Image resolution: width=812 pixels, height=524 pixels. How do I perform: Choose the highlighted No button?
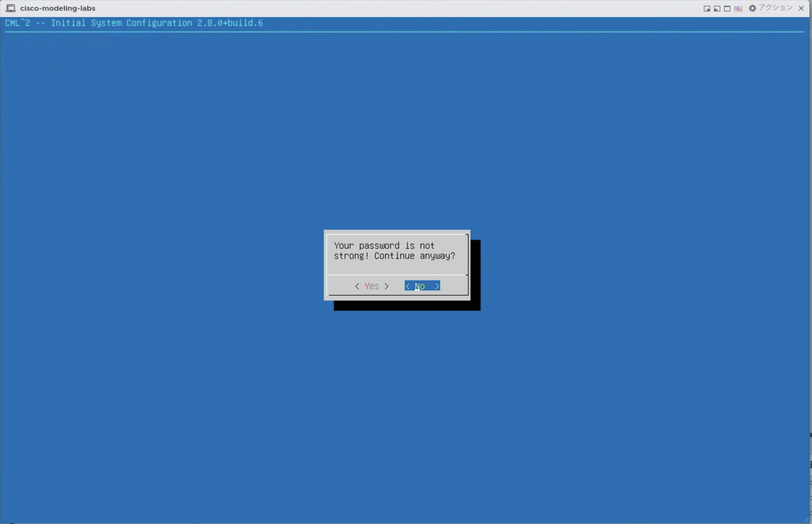pos(422,286)
